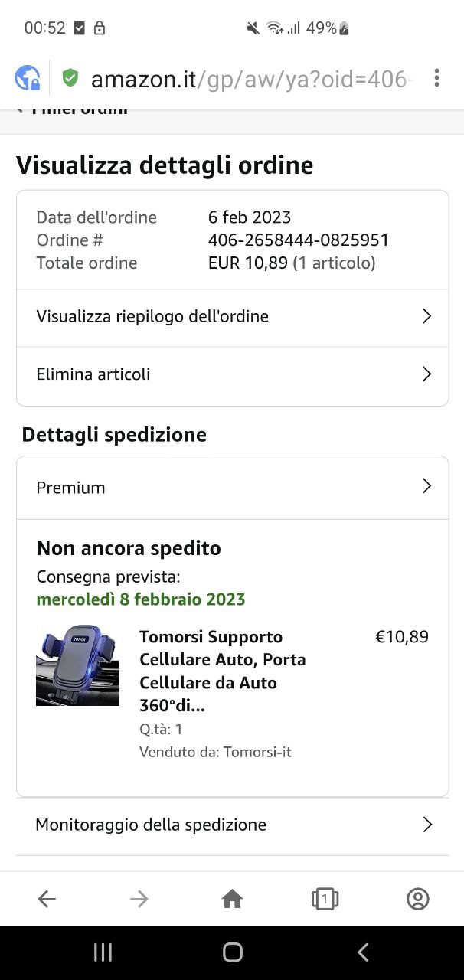Open the green secure shield icon

click(x=70, y=78)
